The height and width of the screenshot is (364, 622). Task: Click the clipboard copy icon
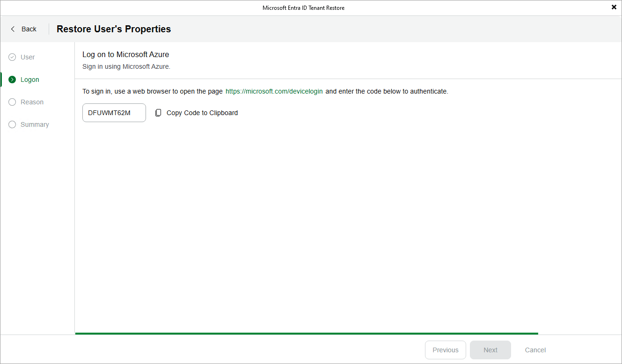[158, 113]
